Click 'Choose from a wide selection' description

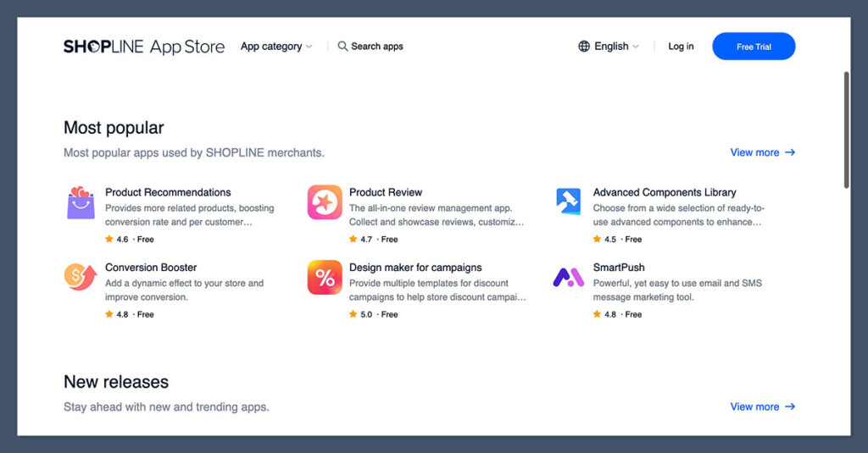tap(678, 215)
